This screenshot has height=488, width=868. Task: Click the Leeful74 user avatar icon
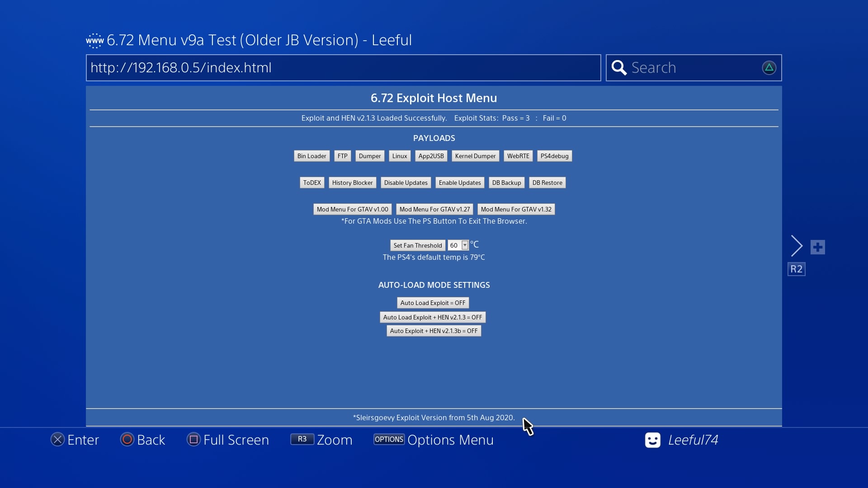tap(653, 440)
